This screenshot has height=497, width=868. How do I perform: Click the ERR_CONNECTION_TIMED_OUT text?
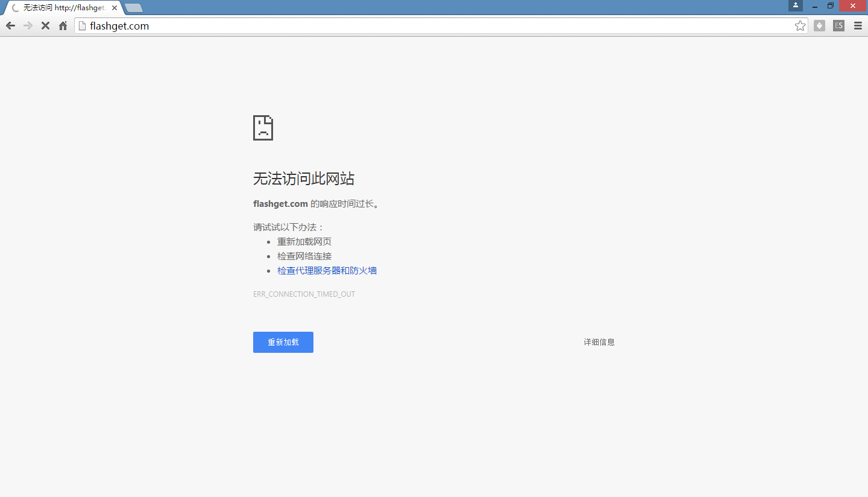(x=304, y=294)
